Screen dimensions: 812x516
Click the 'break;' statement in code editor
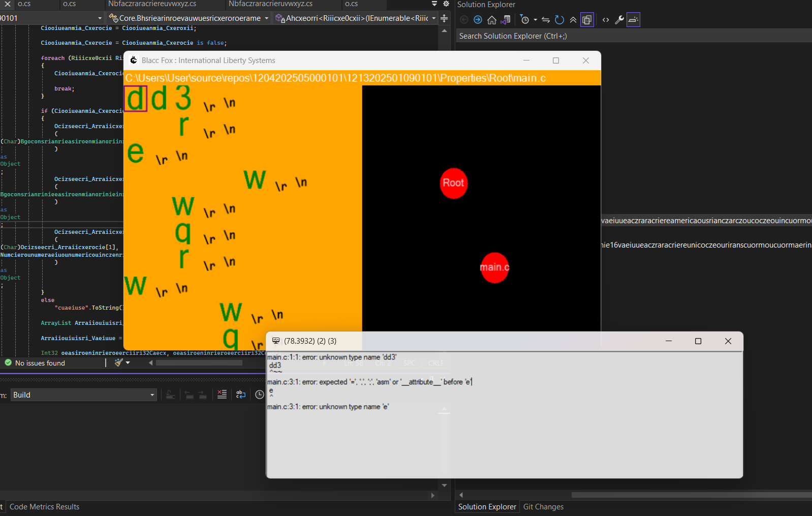pyautogui.click(x=65, y=88)
